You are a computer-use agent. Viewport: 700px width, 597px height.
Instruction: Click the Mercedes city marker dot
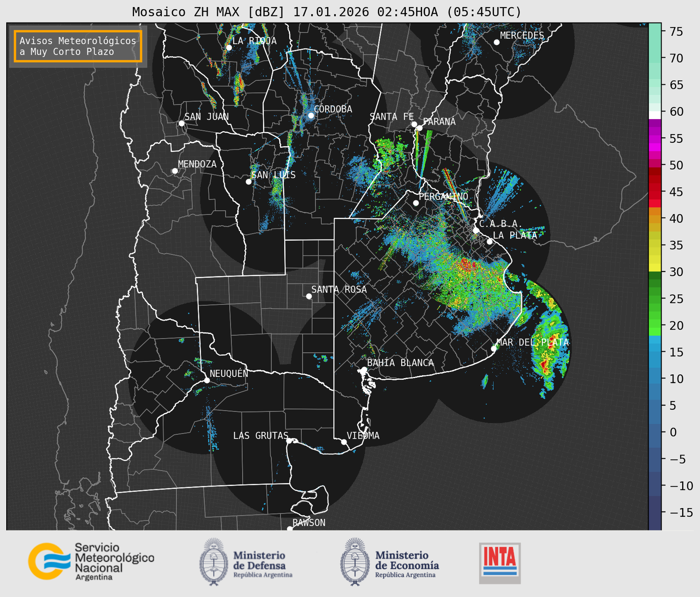[497, 42]
